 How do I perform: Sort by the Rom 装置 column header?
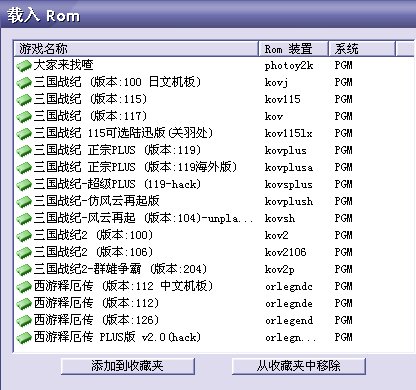293,49
